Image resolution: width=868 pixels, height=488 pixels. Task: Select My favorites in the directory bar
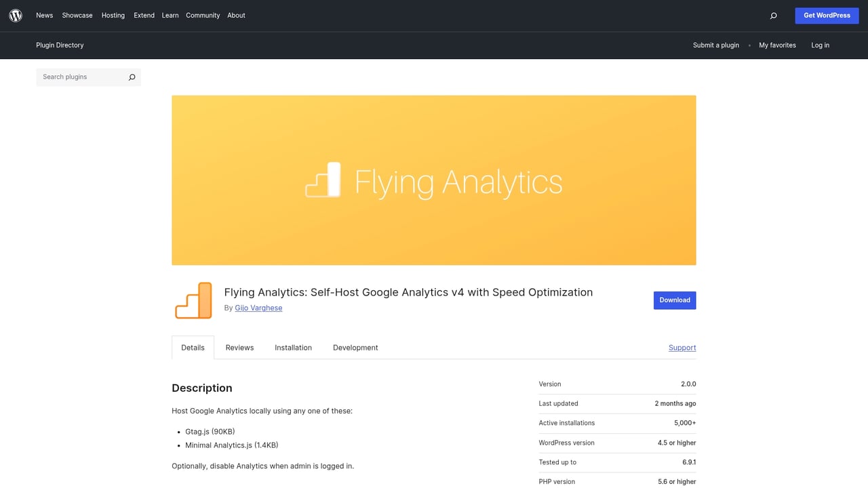click(x=777, y=45)
